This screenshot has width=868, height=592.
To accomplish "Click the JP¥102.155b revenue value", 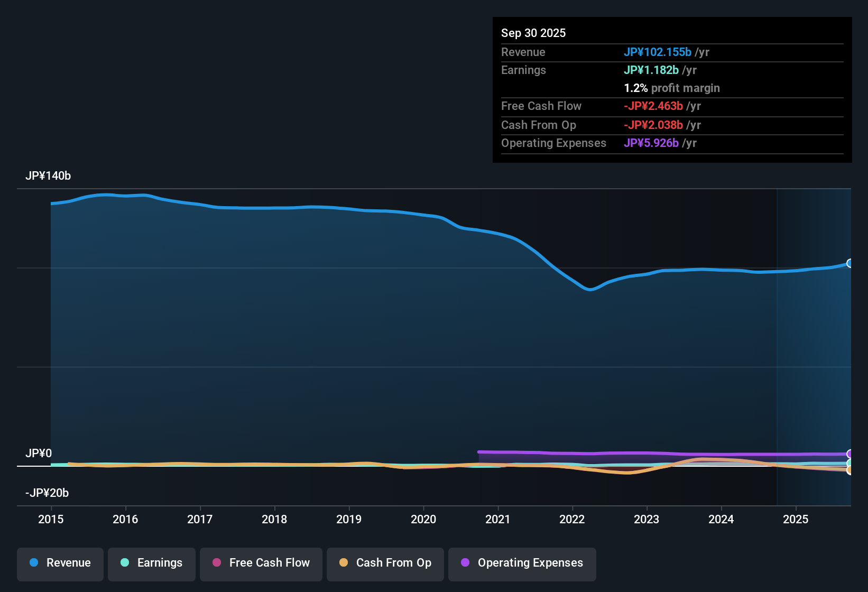I will [x=658, y=52].
